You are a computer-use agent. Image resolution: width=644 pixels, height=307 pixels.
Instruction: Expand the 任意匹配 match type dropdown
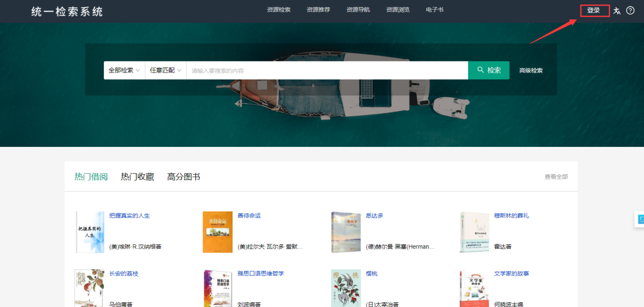(x=165, y=70)
